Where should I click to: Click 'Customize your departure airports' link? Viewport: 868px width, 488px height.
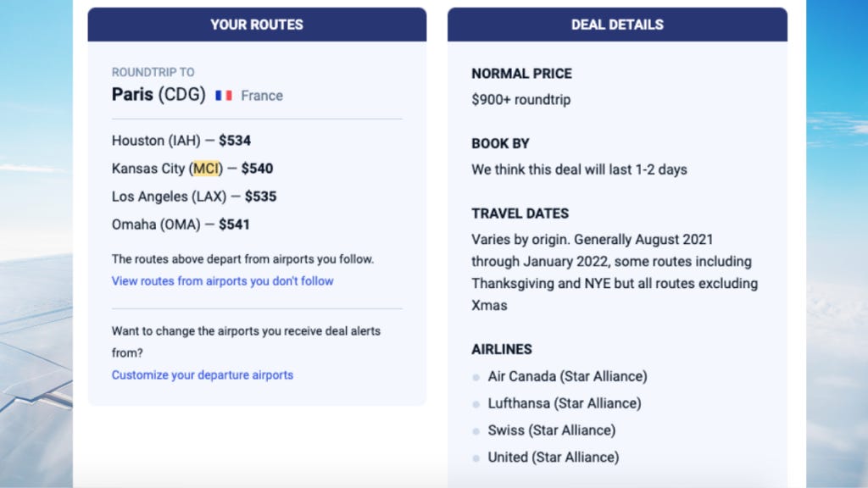tap(203, 374)
